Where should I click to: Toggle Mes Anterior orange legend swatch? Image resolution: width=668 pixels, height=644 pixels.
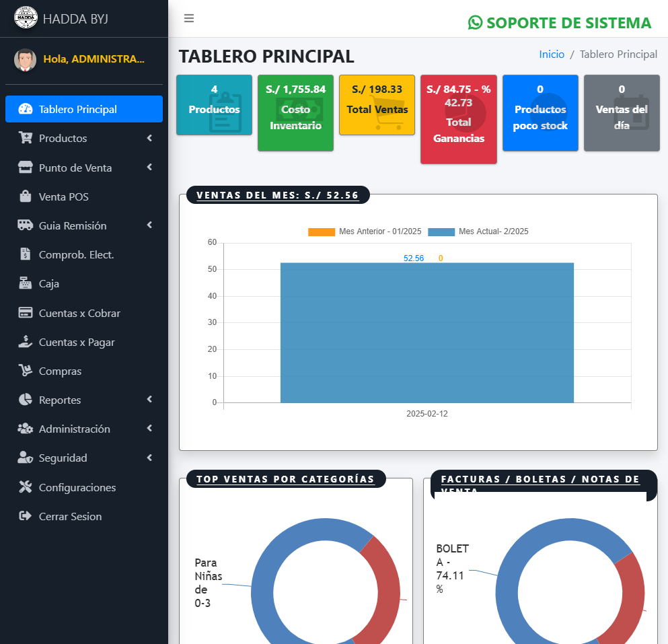coord(322,232)
